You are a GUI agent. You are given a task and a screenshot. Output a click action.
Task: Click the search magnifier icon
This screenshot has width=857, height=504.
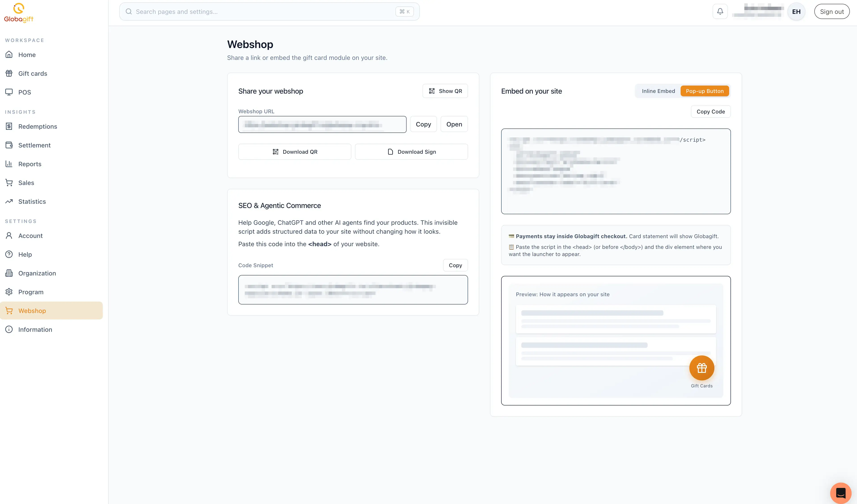129,12
